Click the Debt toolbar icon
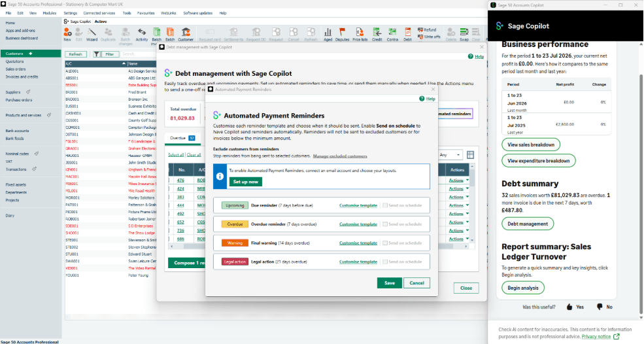The height and width of the screenshot is (344, 644). click(407, 34)
